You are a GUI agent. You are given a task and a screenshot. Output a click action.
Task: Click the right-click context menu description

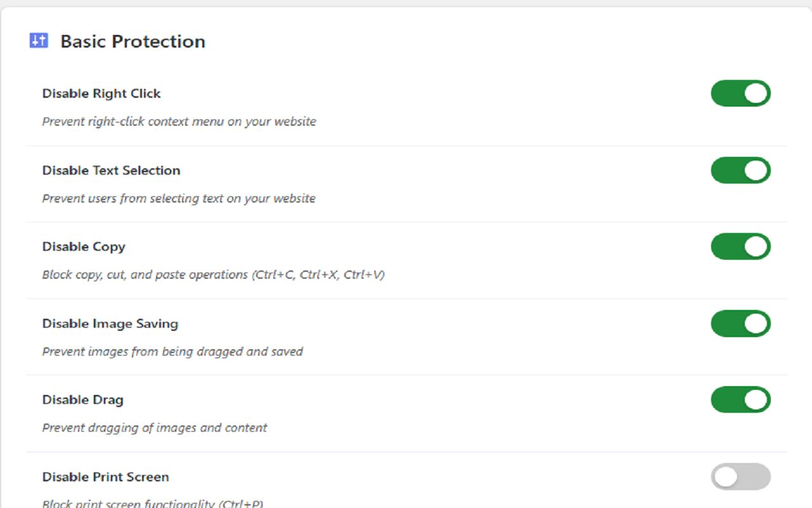179,121
